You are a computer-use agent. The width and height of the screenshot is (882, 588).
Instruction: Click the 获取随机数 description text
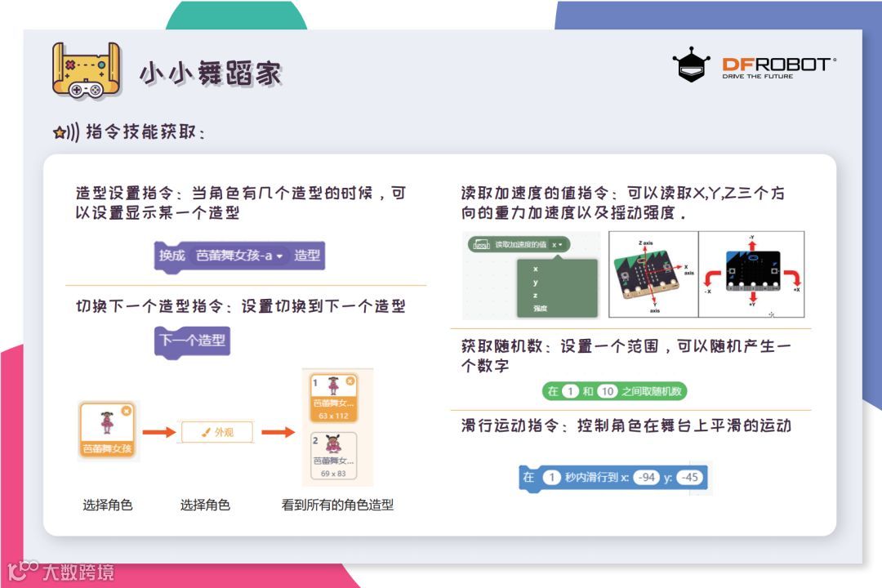coord(626,355)
